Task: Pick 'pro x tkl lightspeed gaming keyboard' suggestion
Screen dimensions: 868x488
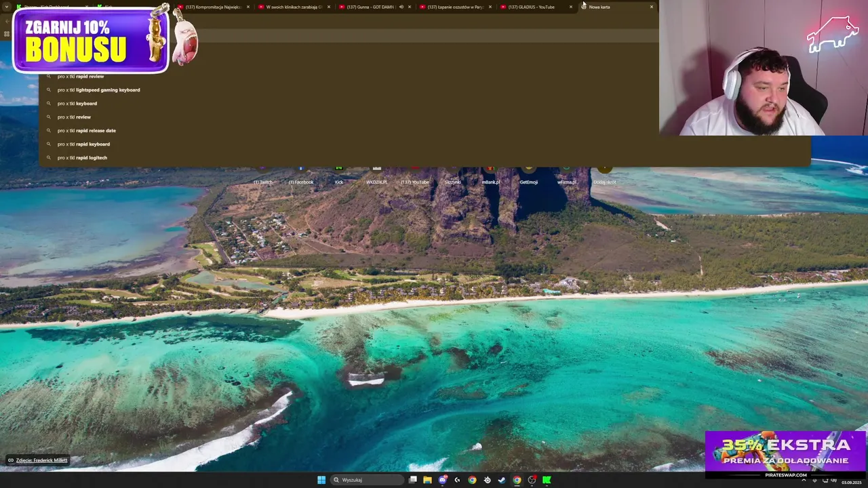Action: point(425,90)
